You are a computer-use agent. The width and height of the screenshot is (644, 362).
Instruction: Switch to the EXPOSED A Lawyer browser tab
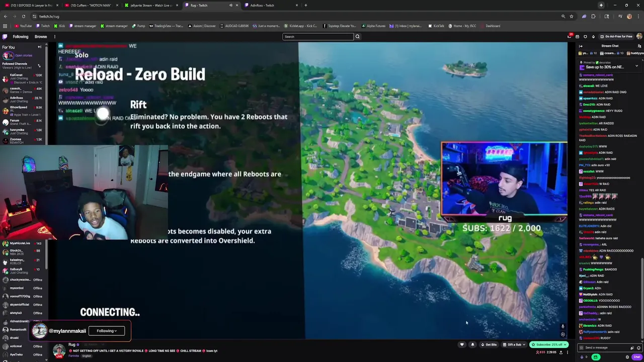point(31,6)
